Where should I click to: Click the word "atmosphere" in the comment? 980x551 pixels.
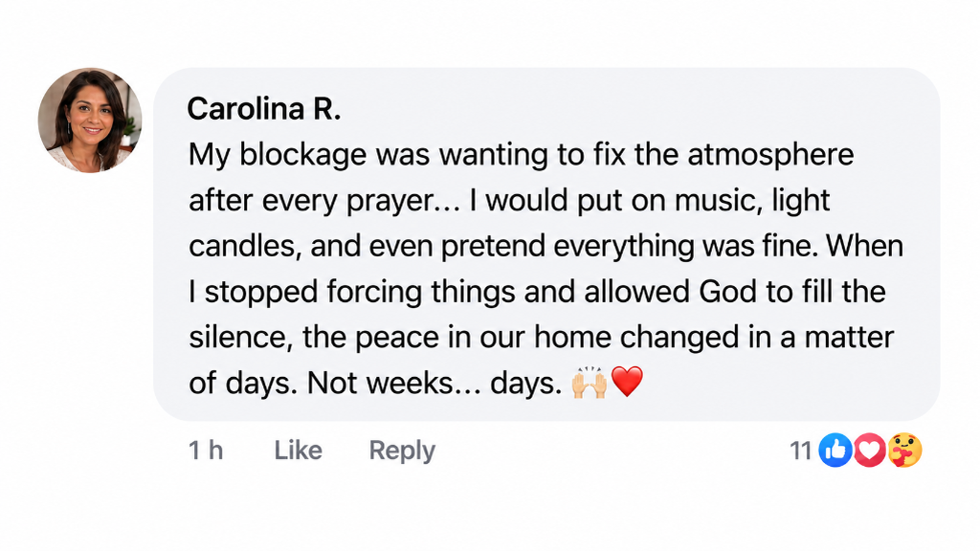770,155
